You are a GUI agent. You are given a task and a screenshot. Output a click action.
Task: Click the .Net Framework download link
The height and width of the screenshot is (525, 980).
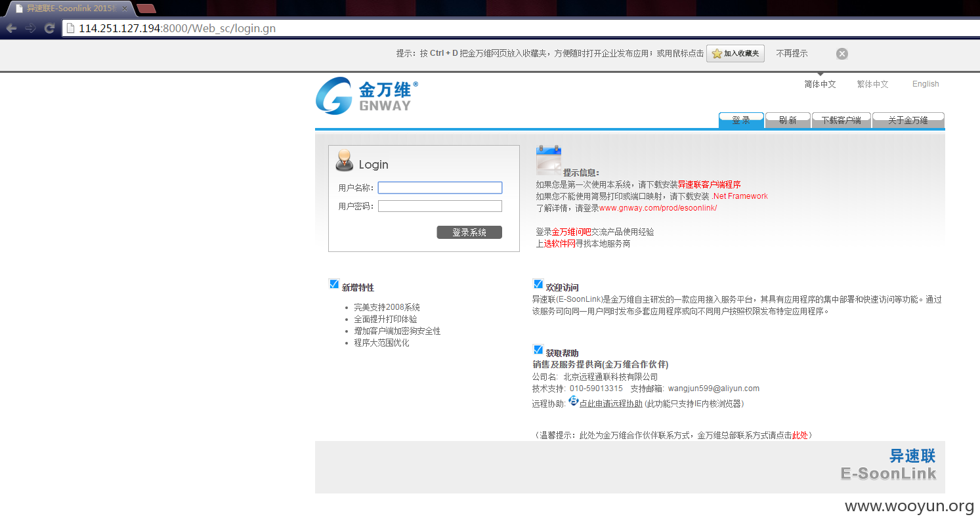click(740, 196)
